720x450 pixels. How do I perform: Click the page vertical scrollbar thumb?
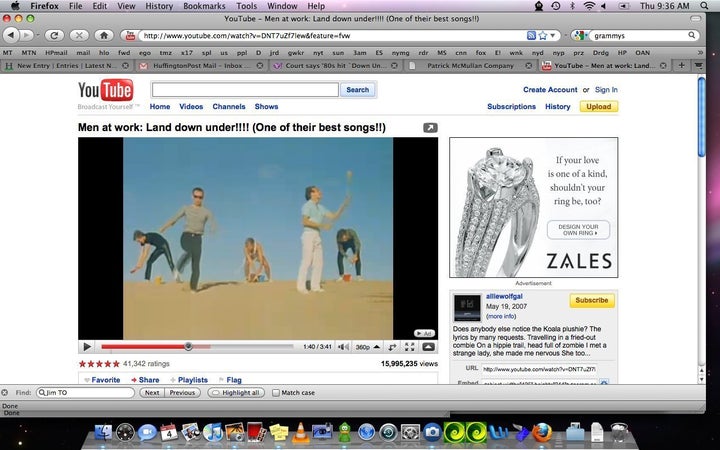click(701, 117)
